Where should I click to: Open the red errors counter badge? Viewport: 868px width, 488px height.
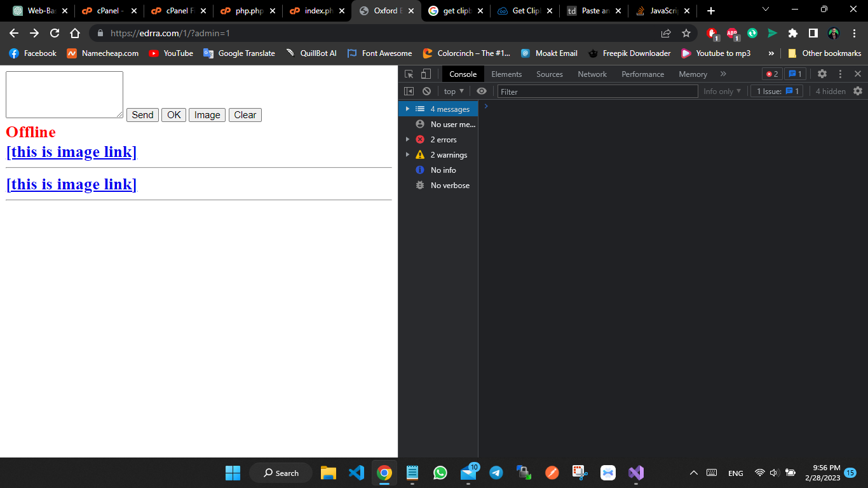[x=772, y=74]
